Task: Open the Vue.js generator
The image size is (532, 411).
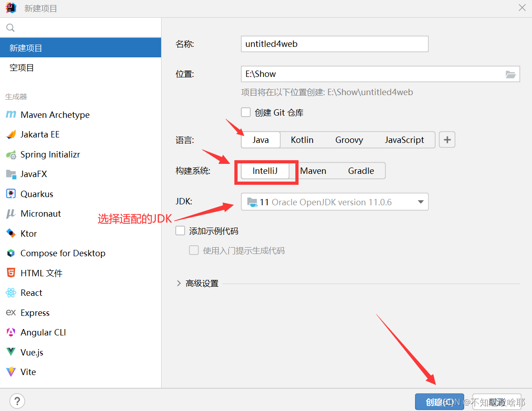Action: click(81, 352)
